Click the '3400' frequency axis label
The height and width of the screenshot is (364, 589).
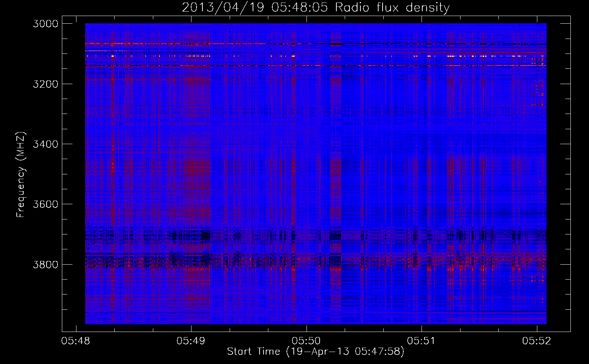click(x=46, y=144)
